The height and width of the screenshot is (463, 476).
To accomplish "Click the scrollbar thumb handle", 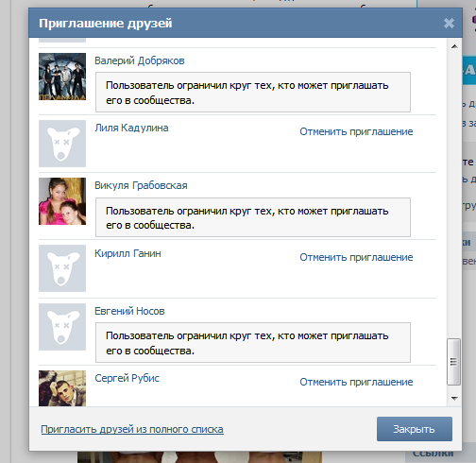I will click(453, 362).
